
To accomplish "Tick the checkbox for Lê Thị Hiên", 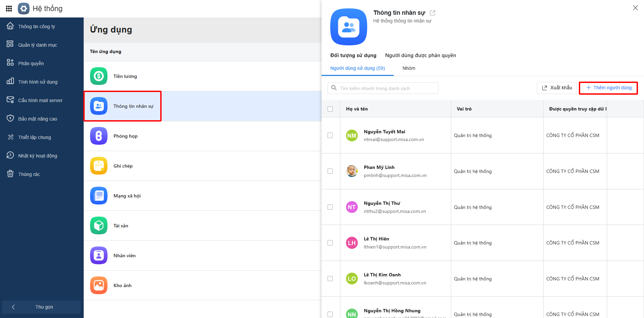I will coord(330,243).
